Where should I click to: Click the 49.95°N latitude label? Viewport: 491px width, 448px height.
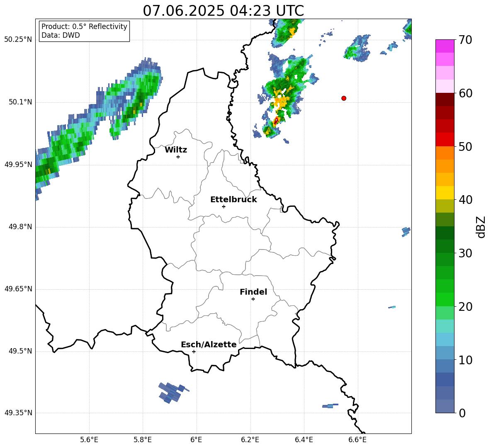(18, 165)
